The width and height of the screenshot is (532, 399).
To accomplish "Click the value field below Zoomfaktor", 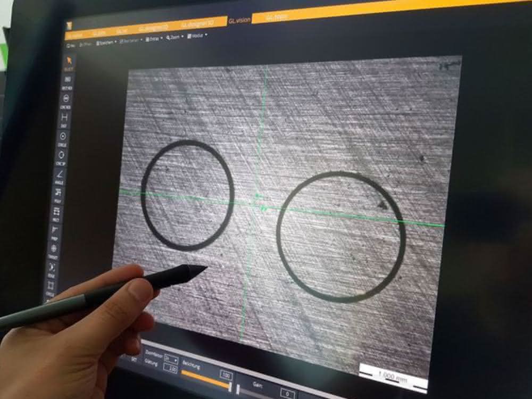I will (170, 368).
